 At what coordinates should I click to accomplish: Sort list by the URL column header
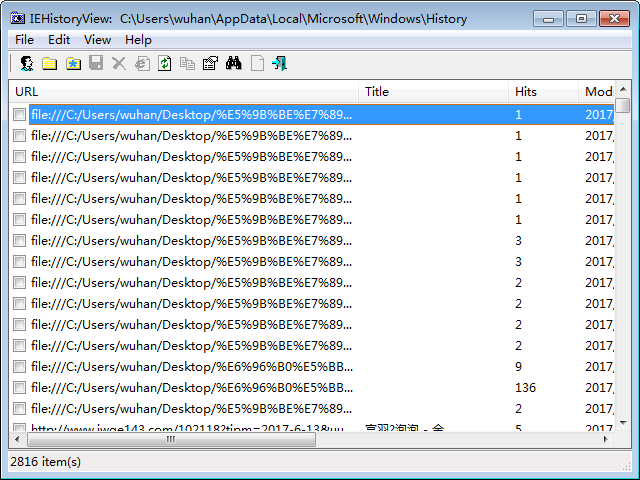tap(180, 92)
